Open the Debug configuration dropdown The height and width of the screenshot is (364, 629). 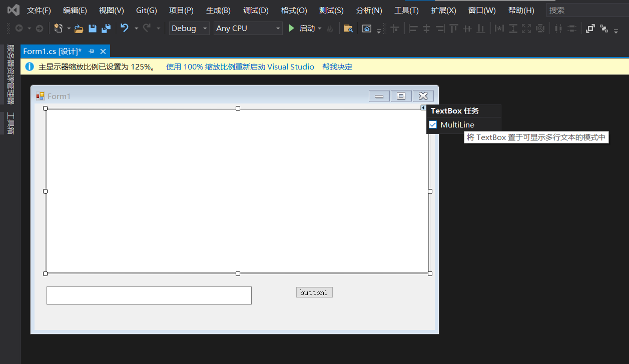(x=205, y=28)
